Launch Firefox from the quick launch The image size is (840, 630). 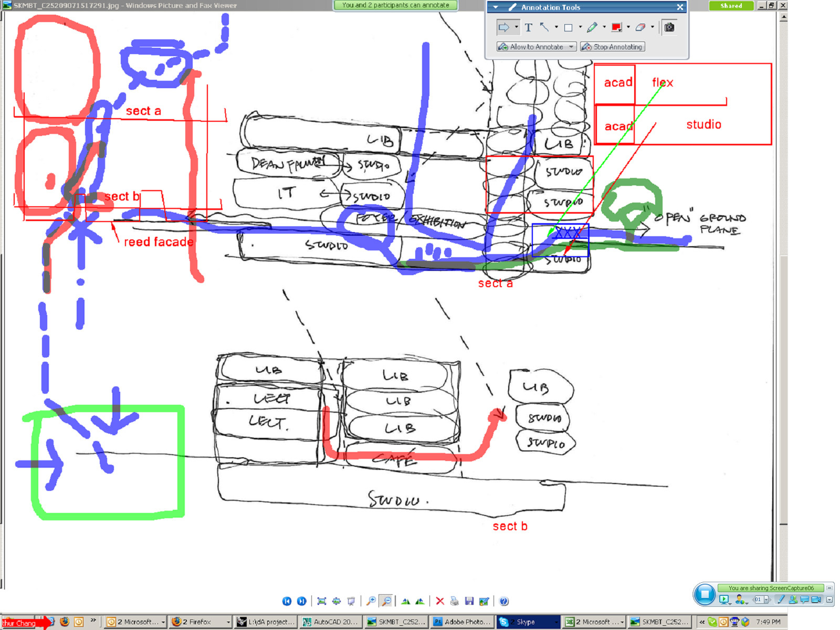point(65,622)
